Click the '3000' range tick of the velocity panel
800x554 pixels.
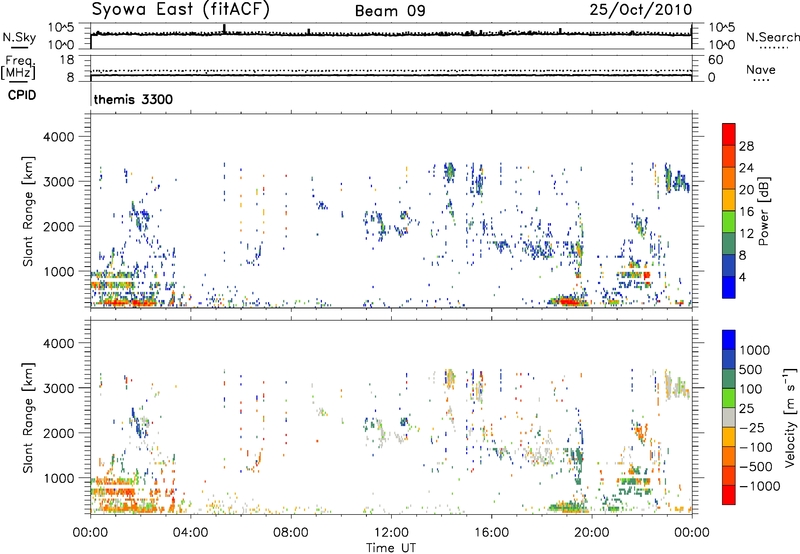click(x=58, y=388)
